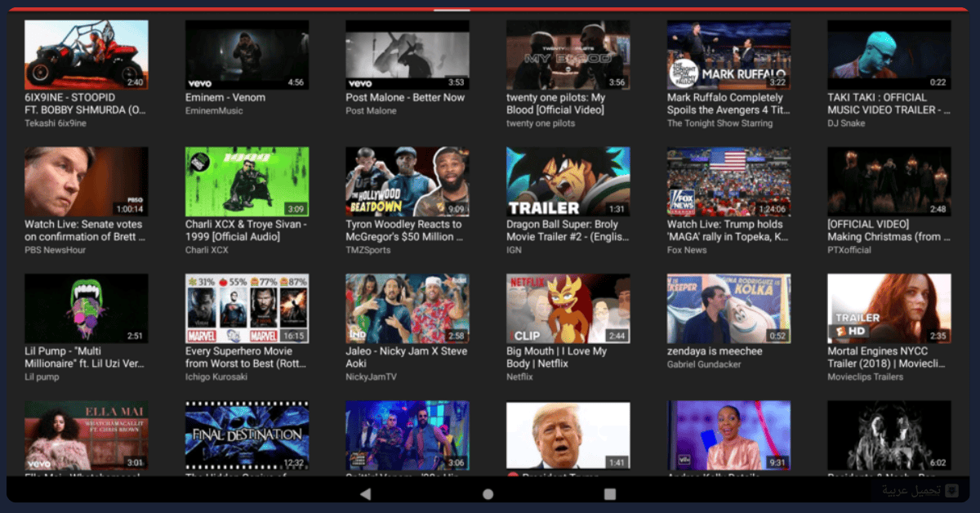Select the title 'zendaya is meechee'
The height and width of the screenshot is (513, 980).
pos(715,351)
